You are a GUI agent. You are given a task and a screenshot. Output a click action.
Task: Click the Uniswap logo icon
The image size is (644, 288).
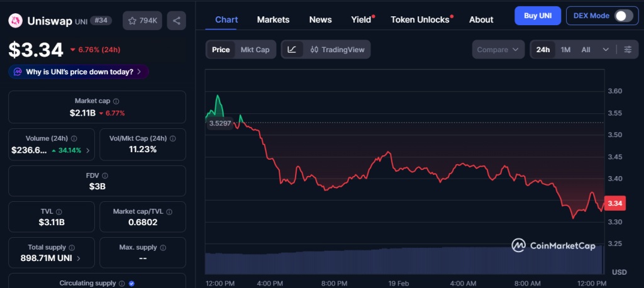tap(16, 21)
